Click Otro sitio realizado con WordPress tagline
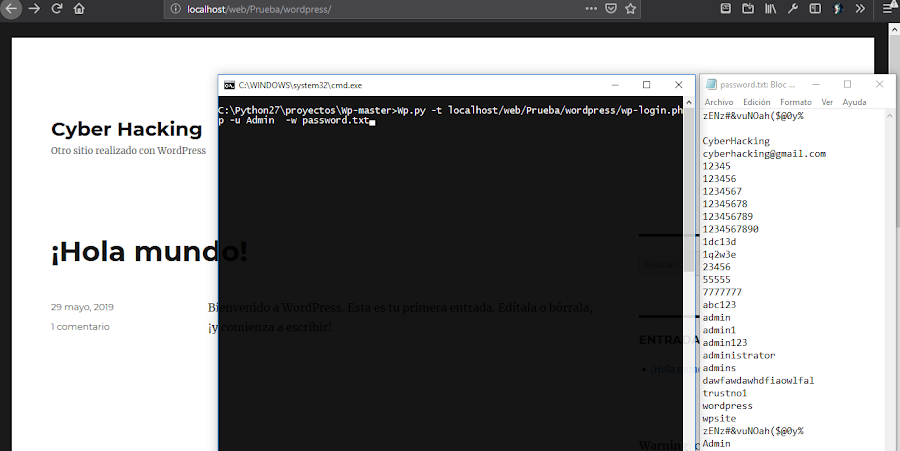 pos(128,151)
